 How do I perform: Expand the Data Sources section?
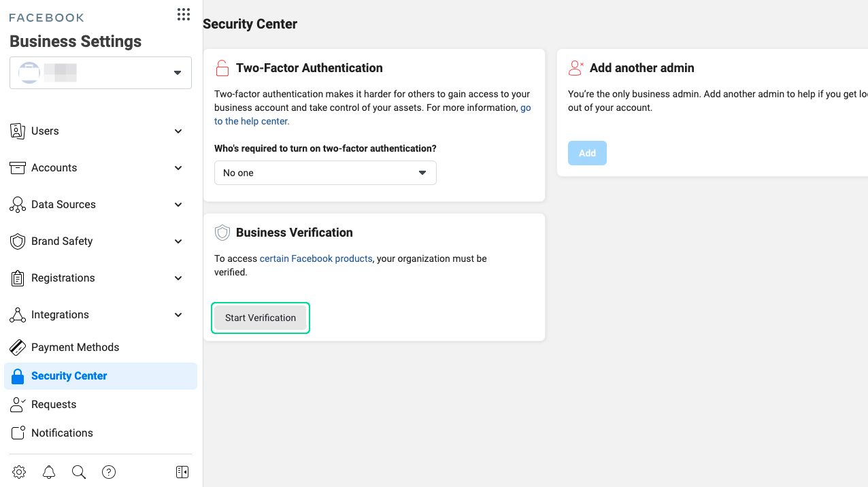coord(97,205)
